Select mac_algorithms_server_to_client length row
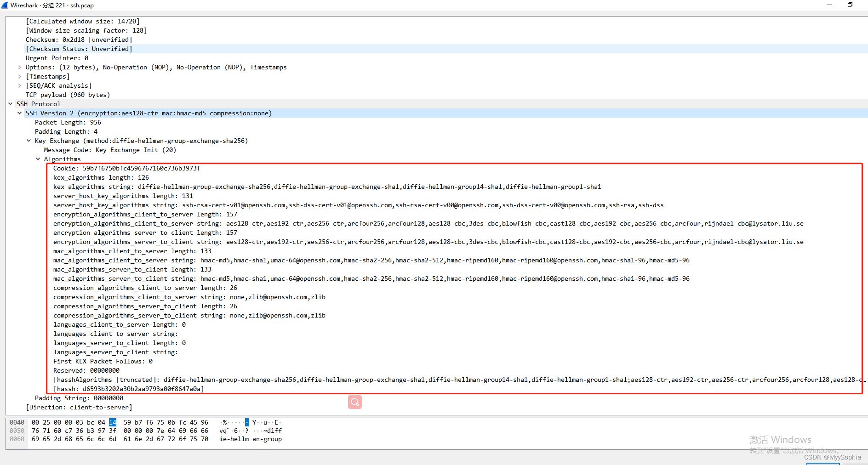 click(132, 269)
